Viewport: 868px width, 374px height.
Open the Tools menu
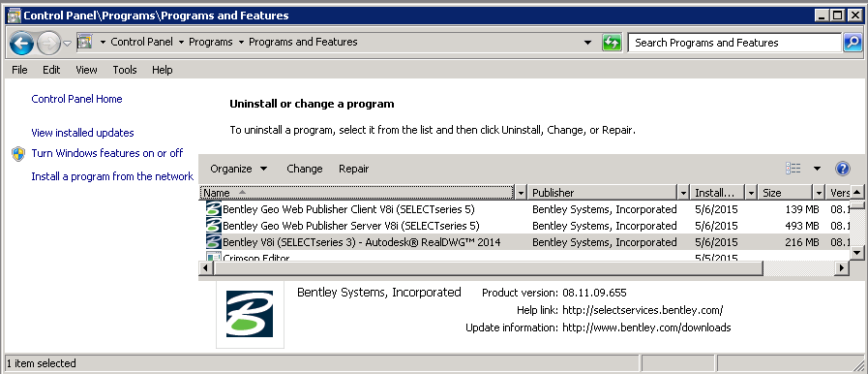[125, 70]
